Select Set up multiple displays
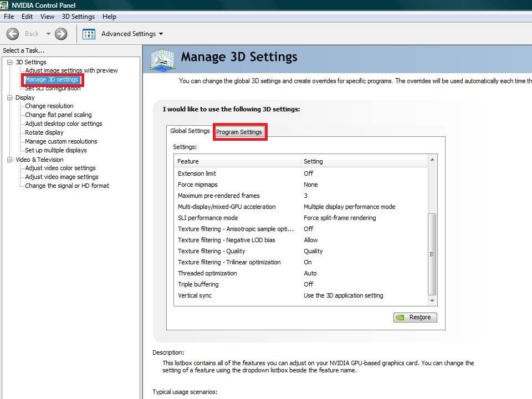 click(55, 150)
